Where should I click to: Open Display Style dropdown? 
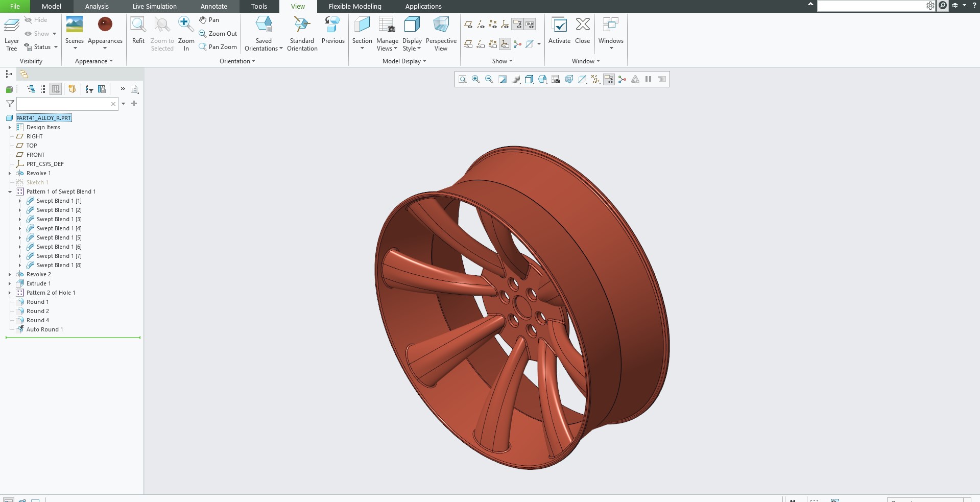(412, 34)
